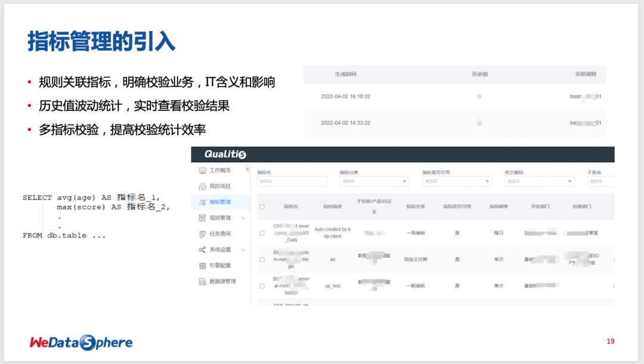Click the WeDataSphere logo
Viewport: 644px width, 364px height.
(x=81, y=343)
